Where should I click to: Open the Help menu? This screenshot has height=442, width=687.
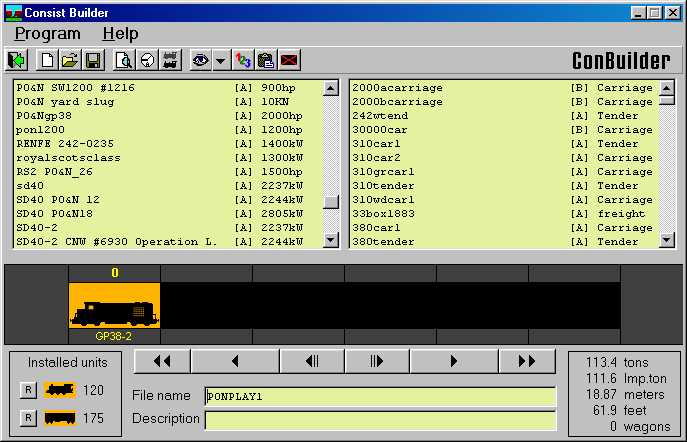pos(120,34)
